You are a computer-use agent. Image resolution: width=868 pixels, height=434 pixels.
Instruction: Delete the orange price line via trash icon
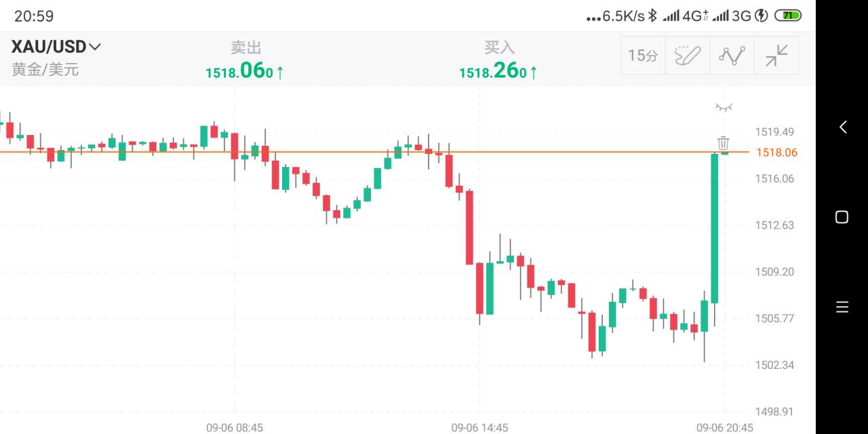click(x=724, y=143)
